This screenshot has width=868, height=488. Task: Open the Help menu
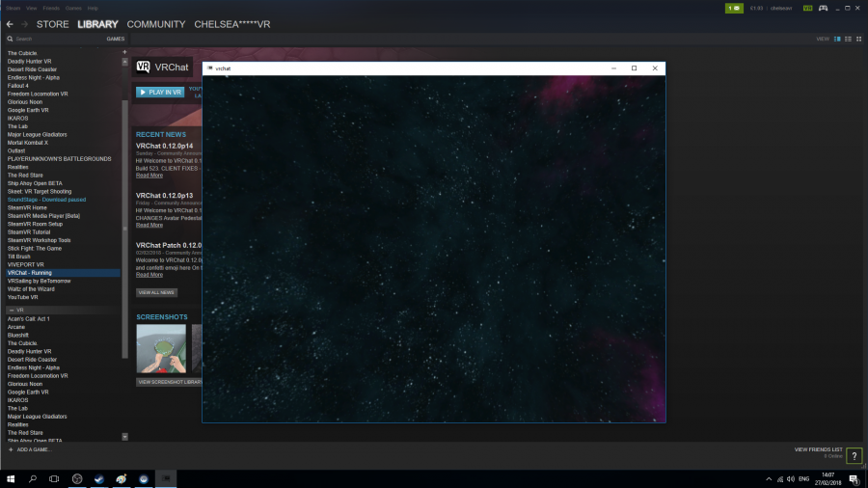click(93, 9)
